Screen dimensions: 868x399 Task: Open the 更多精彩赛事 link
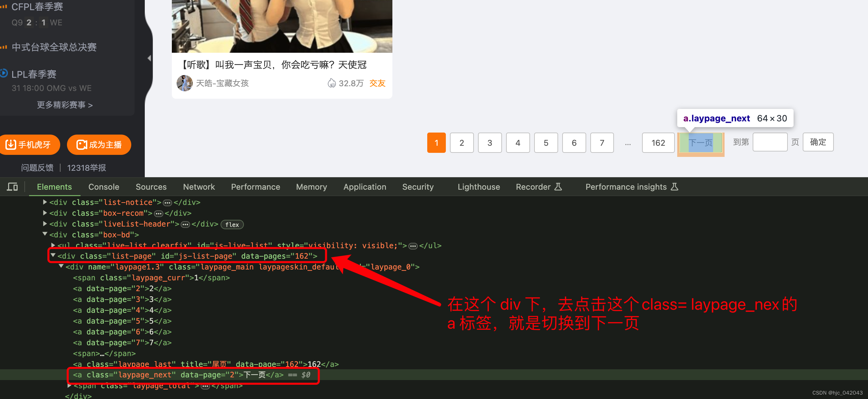tap(64, 105)
